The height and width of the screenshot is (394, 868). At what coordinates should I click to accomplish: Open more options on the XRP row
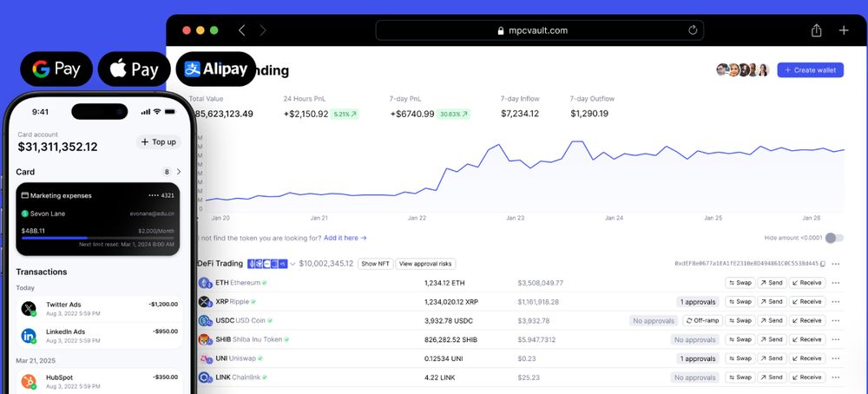836,302
